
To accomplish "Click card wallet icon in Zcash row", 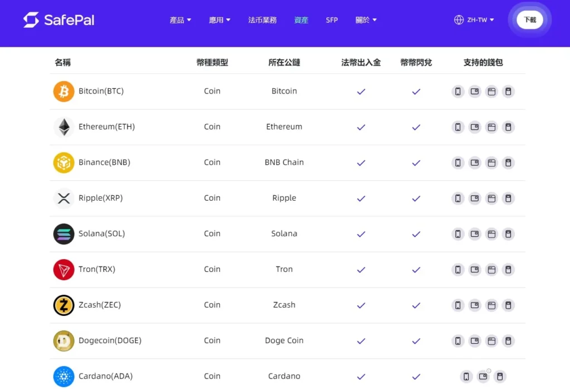I will pos(475,305).
